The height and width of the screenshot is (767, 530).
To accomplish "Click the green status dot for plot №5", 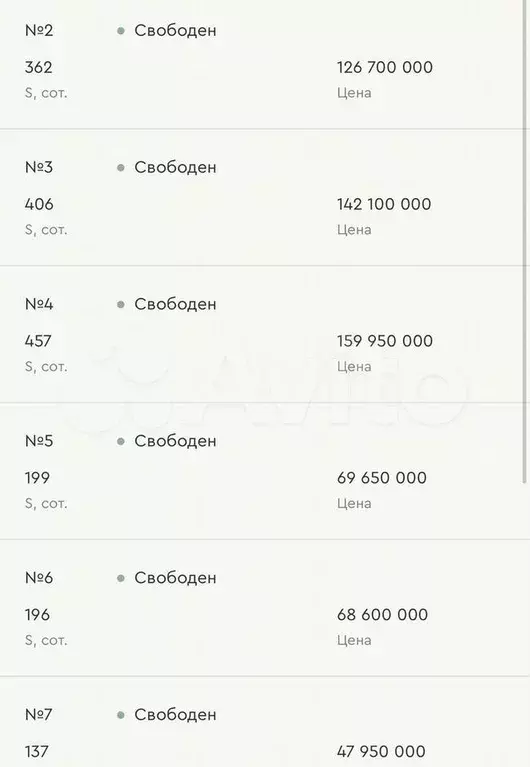I will [x=121, y=441].
